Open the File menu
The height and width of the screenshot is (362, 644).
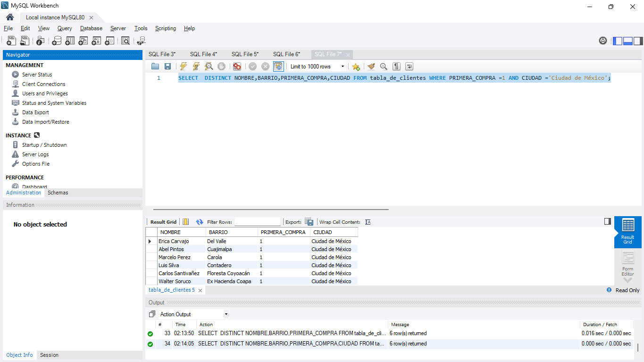tap(8, 28)
